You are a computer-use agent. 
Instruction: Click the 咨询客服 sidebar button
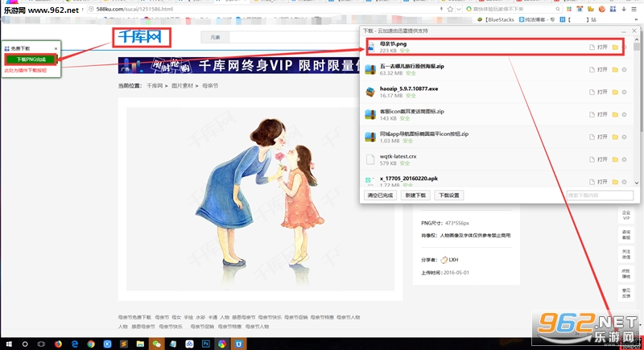coord(626,235)
